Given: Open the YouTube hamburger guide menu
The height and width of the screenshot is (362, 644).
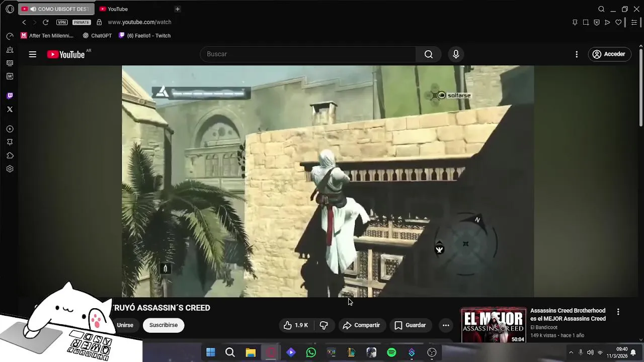Looking at the screenshot, I should [32, 54].
